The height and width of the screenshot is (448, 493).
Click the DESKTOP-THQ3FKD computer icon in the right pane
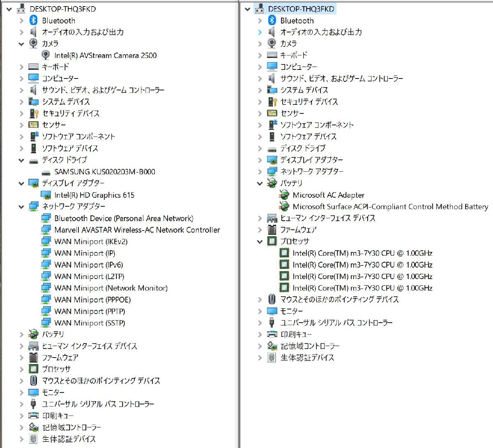pos(260,9)
